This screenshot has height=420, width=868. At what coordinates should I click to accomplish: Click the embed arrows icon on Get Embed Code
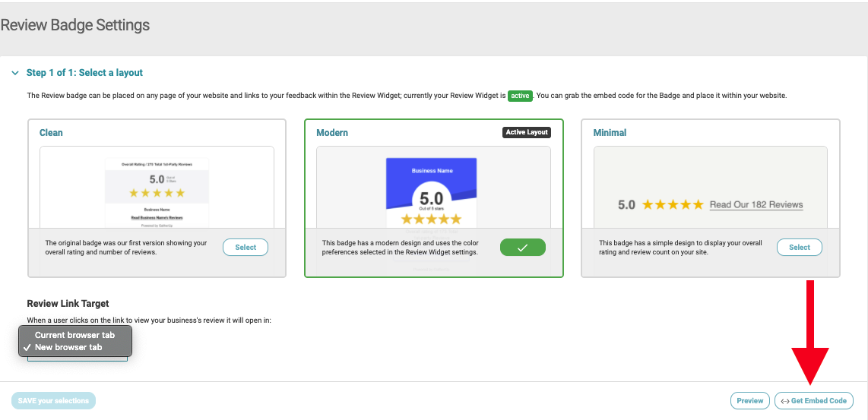[x=785, y=401]
